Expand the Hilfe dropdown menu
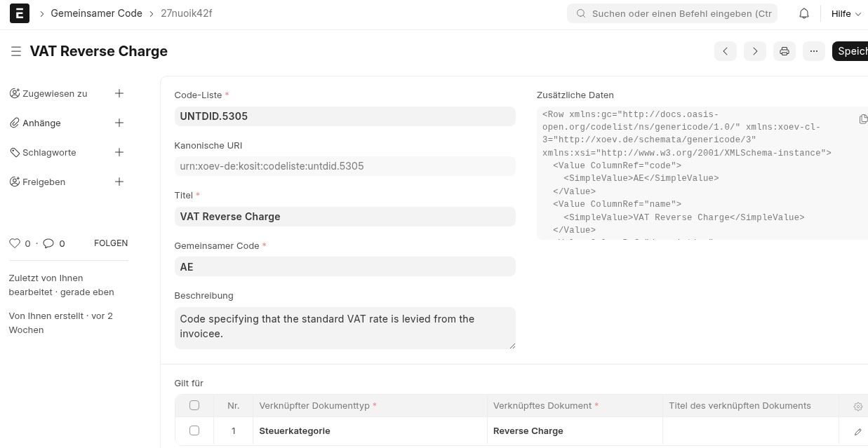The image size is (868, 448). (846, 13)
